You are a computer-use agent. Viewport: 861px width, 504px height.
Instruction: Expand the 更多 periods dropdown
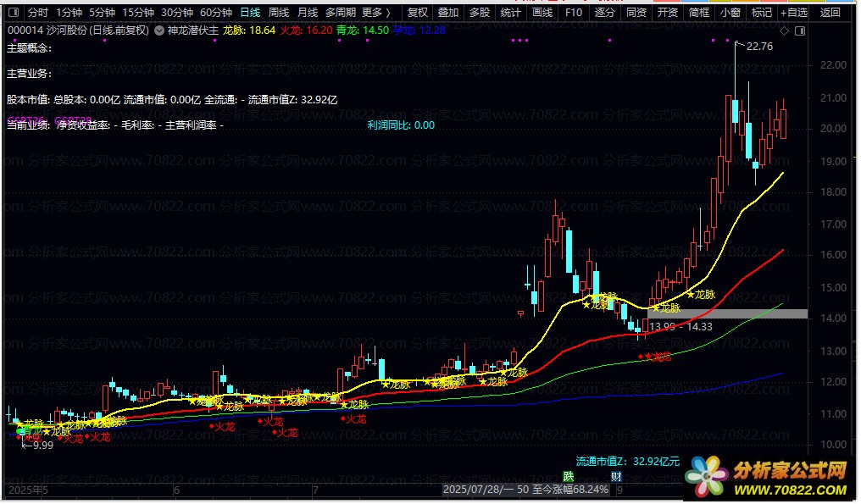[375, 13]
